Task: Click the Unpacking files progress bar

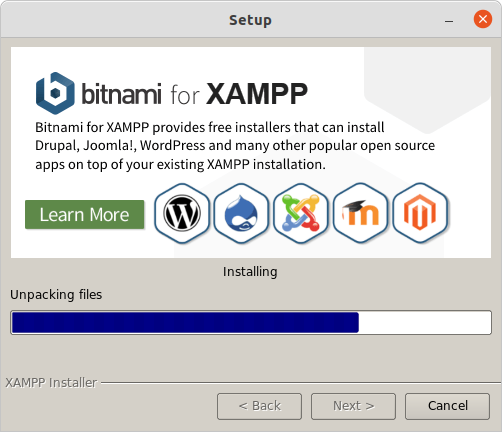Action: [x=251, y=322]
